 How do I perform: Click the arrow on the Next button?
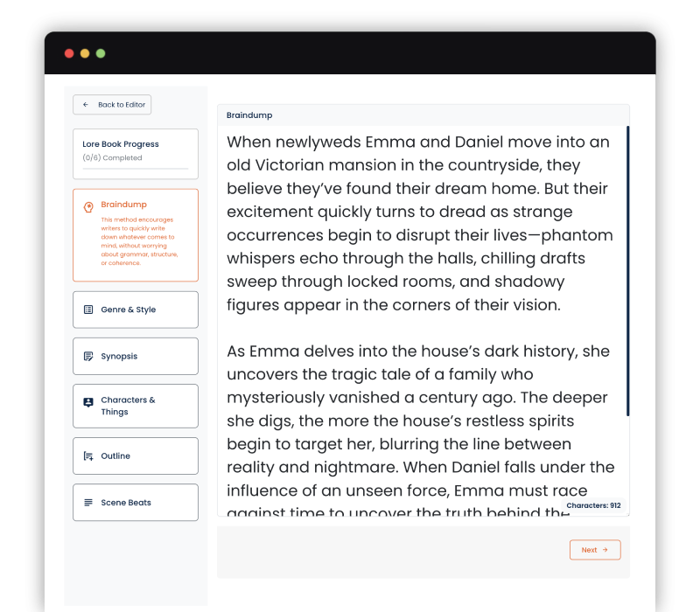pyautogui.click(x=605, y=550)
